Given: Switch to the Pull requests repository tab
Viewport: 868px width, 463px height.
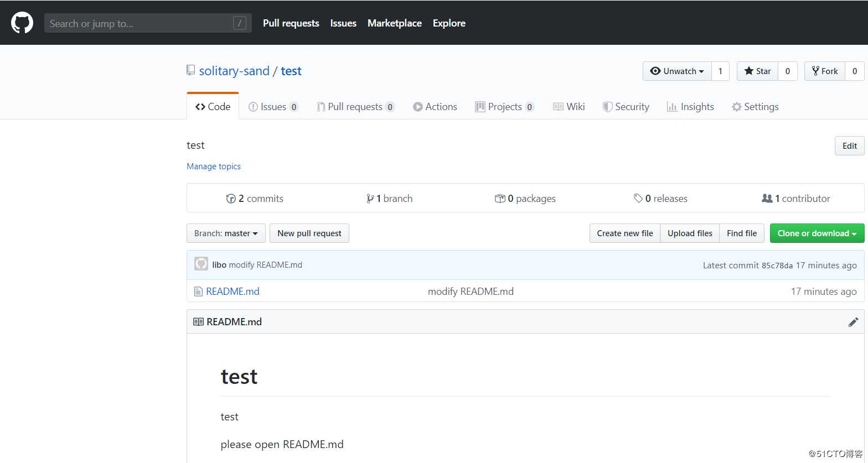Looking at the screenshot, I should tap(355, 106).
